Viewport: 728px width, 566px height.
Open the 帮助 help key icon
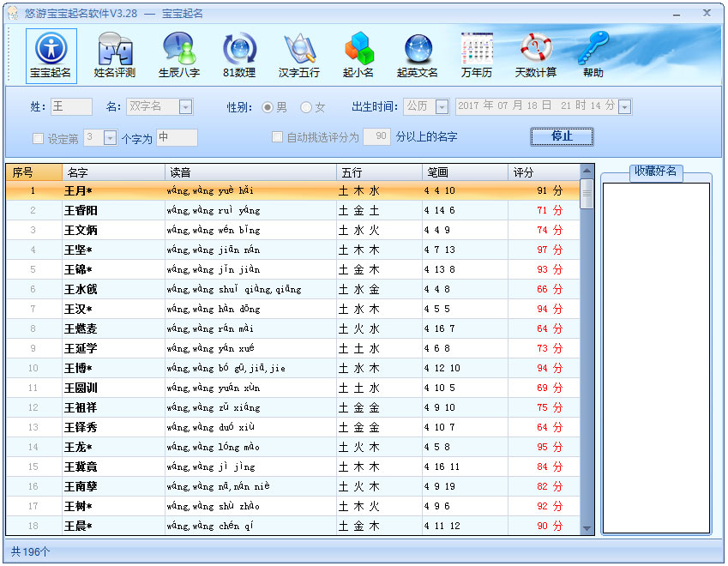click(593, 55)
